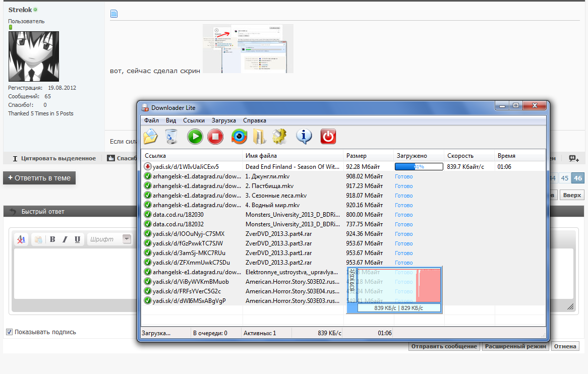This screenshot has height=374, width=588.
Task: Open the 'Файл' menu
Action: pyautogui.click(x=151, y=120)
